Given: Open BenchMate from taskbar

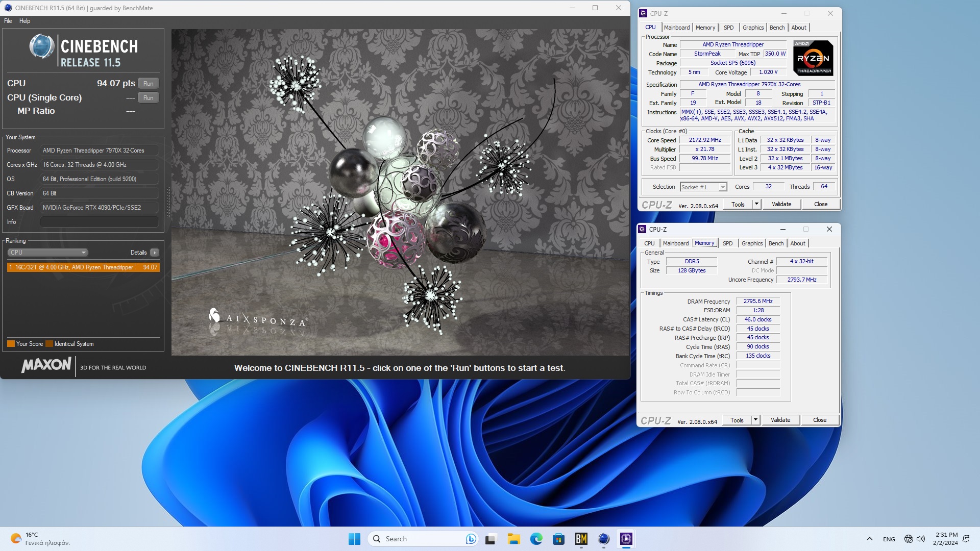Looking at the screenshot, I should (x=581, y=539).
